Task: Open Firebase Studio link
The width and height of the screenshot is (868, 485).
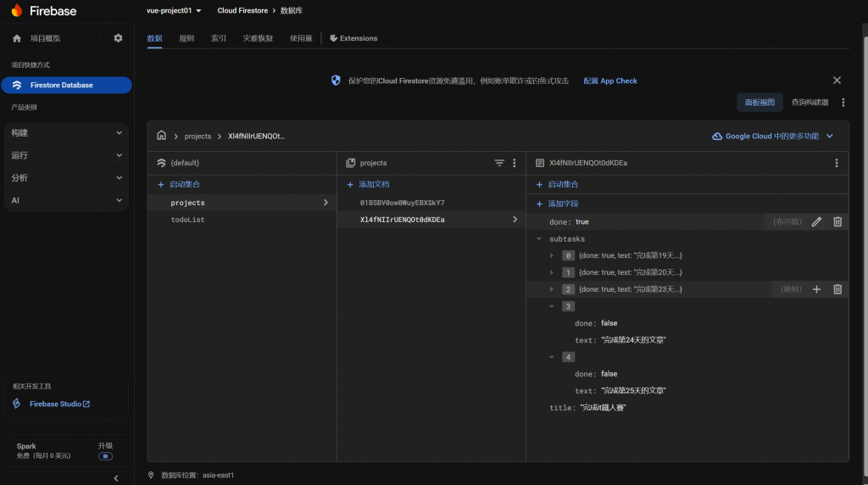Action: (59, 404)
